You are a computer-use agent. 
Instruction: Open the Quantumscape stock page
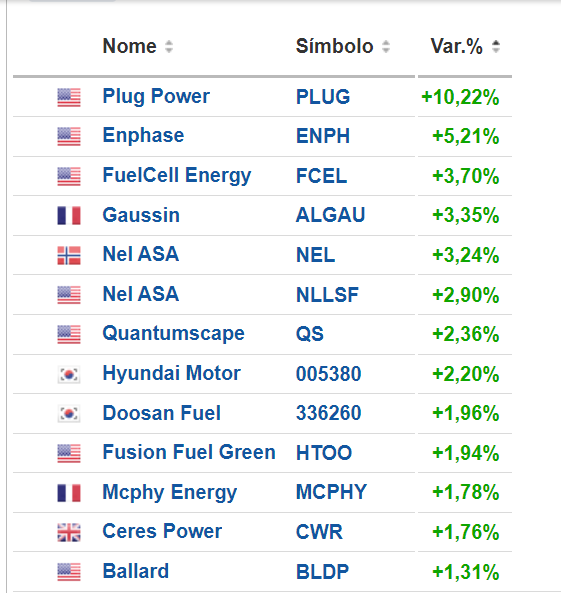[174, 334]
